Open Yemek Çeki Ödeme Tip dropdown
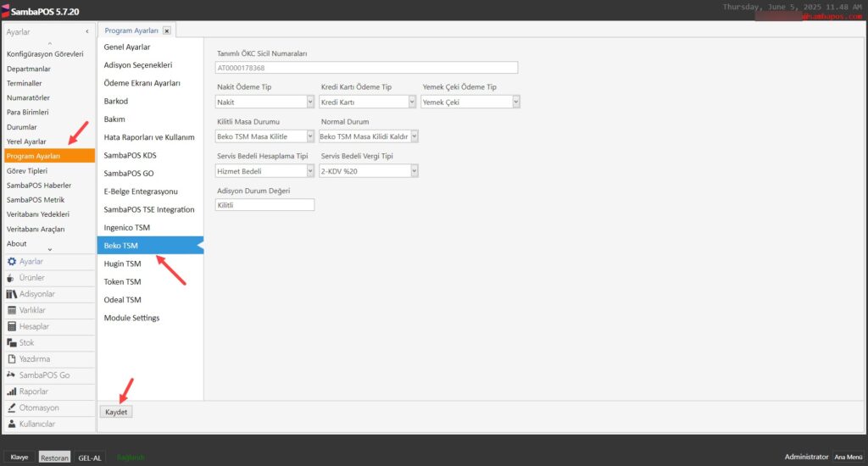868x466 pixels. click(x=516, y=102)
